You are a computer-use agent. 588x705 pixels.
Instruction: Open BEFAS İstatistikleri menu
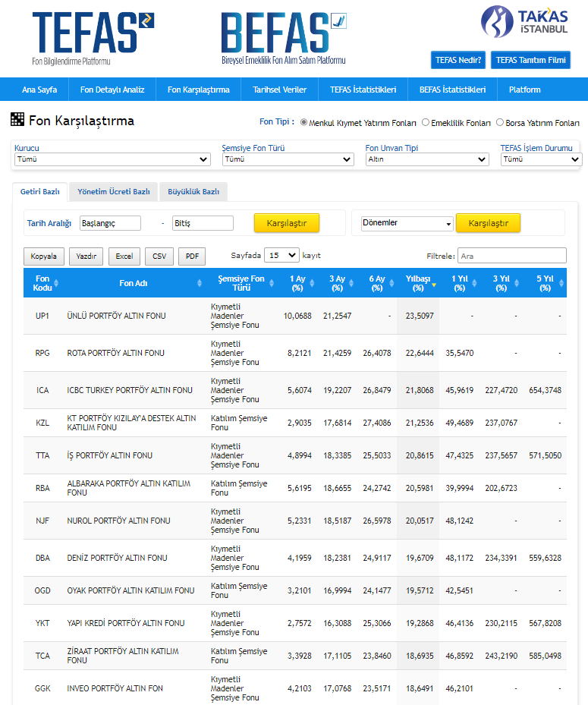point(453,90)
